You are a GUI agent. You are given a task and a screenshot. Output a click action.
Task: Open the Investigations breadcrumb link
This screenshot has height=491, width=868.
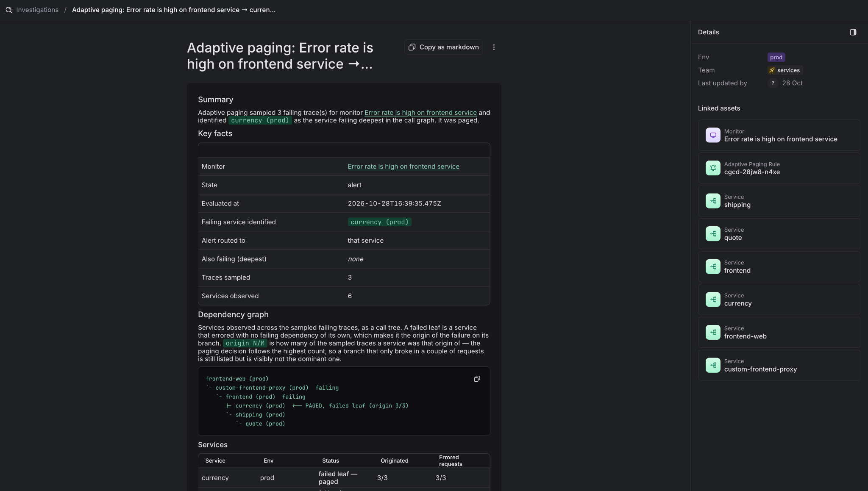coord(37,10)
